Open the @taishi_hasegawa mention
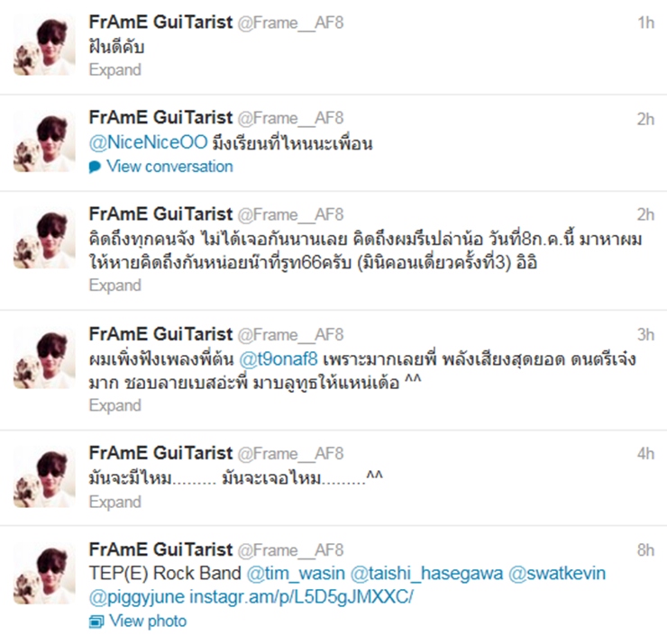The width and height of the screenshot is (667, 644). coord(427,574)
